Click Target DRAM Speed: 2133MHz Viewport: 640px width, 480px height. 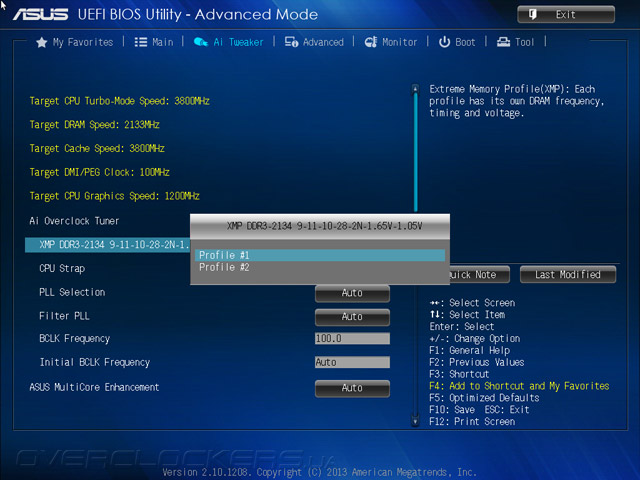click(94, 125)
